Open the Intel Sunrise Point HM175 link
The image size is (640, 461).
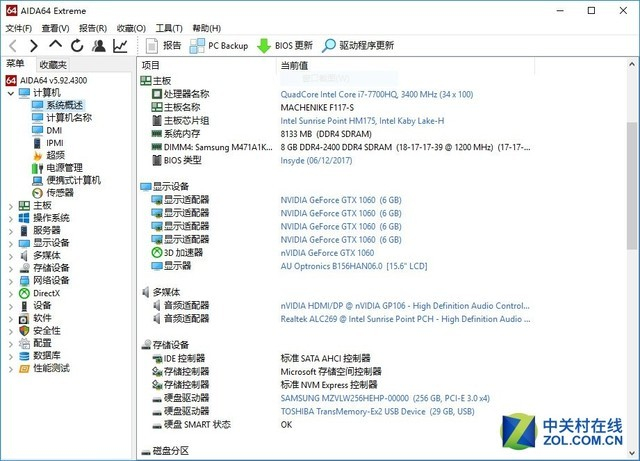pos(362,121)
